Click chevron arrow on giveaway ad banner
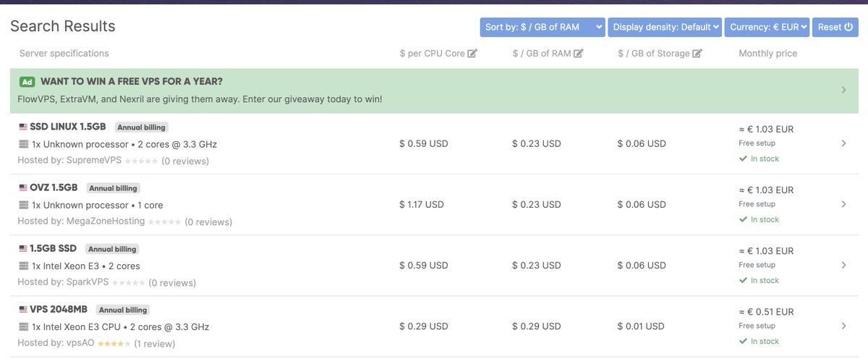Image resolution: width=868 pixels, height=359 pixels. point(843,90)
